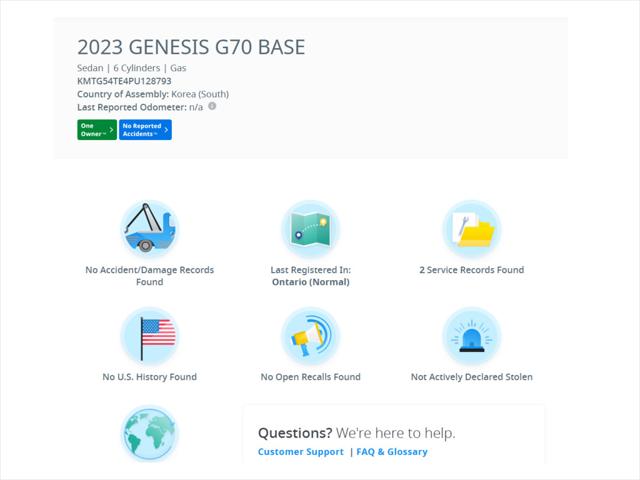
Task: Click the U.S. flag history icon
Action: 149,336
